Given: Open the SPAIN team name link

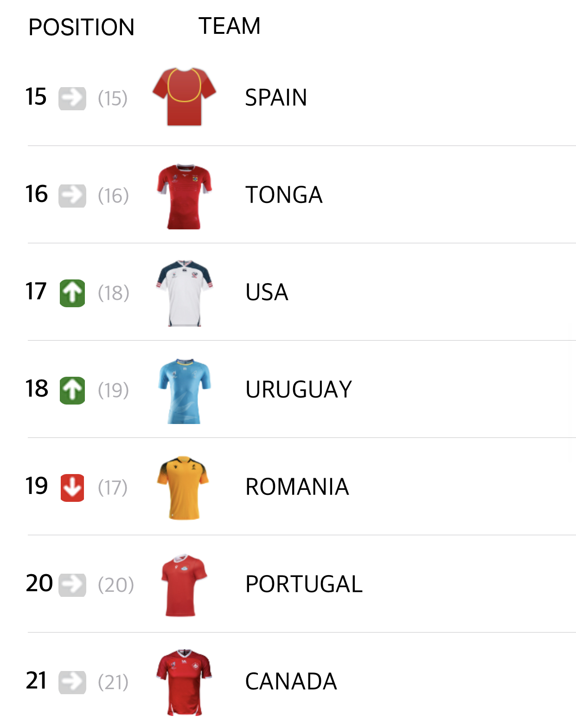Looking at the screenshot, I should coord(276,98).
